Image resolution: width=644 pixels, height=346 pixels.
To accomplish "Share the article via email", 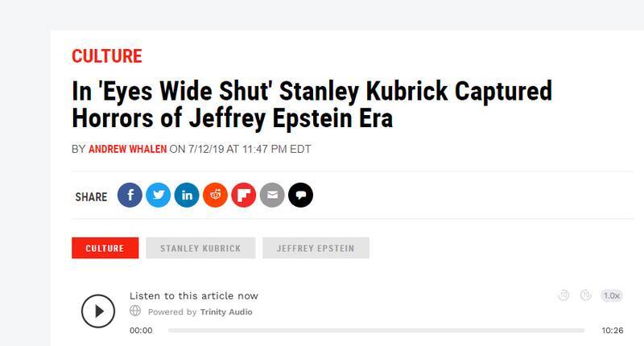I will click(272, 196).
